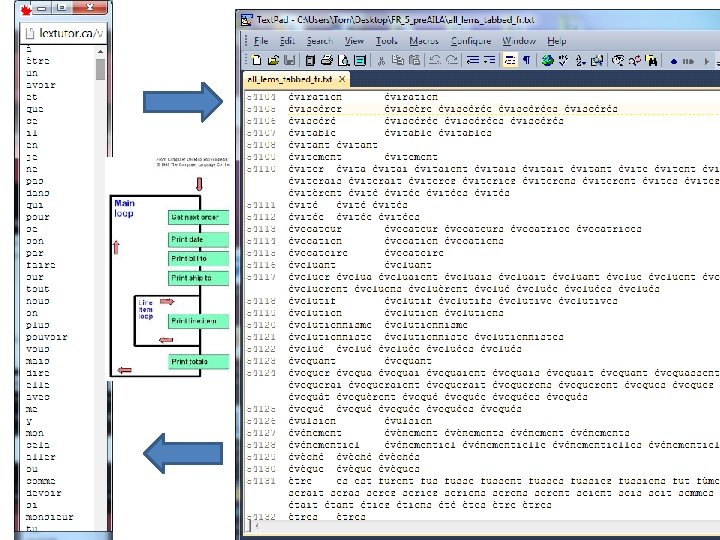The width and height of the screenshot is (720, 540).
Task: Copy the selection with the toolbar icon
Action: 398,60
